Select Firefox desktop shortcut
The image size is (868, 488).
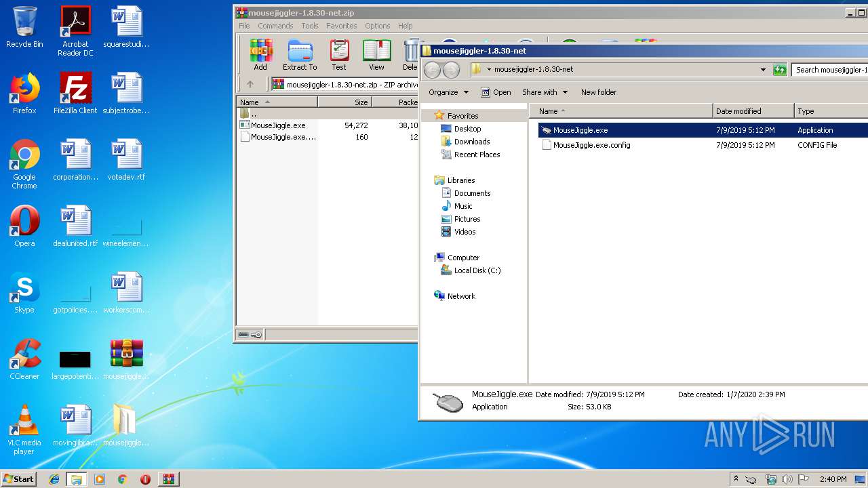pos(24,94)
